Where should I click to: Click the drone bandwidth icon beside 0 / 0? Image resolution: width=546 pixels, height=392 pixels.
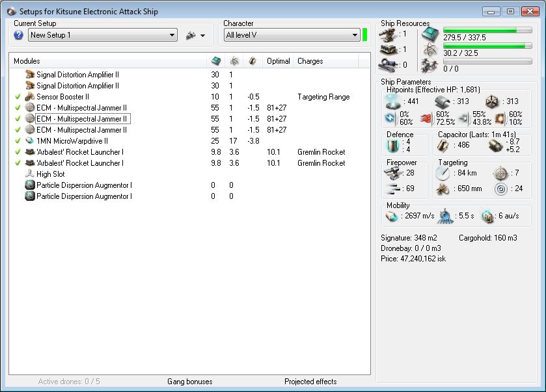click(430, 66)
